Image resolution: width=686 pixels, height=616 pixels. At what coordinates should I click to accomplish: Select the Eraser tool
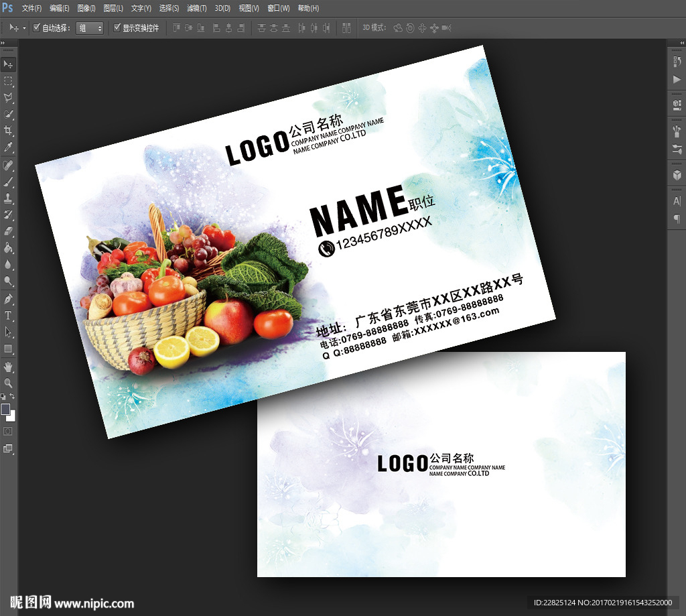point(8,231)
